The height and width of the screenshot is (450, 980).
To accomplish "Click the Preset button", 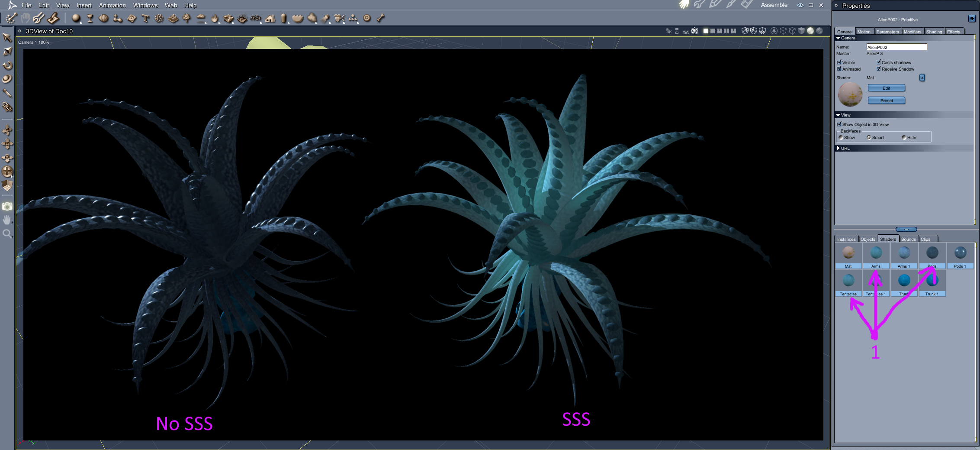I will click(x=886, y=100).
